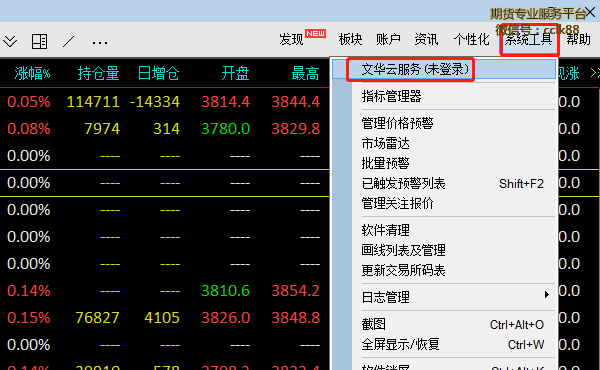The width and height of the screenshot is (600, 370).
Task: Open the 资讯 menu
Action: click(426, 39)
